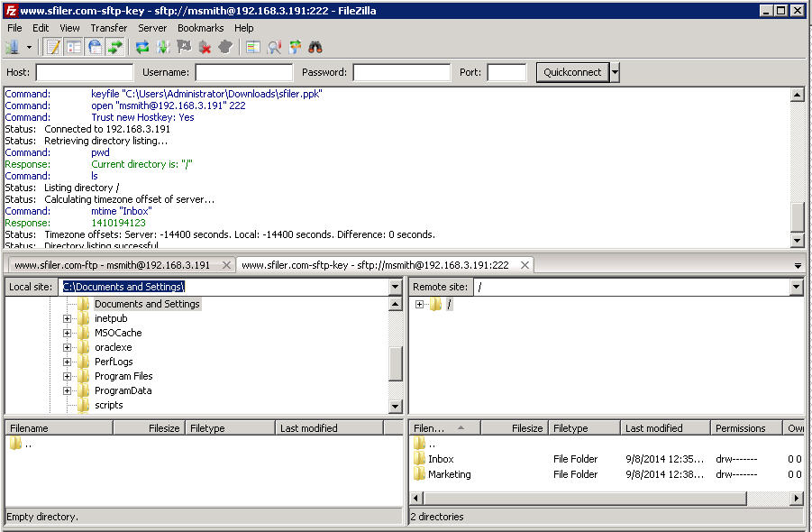Open the Transfer menu
The height and width of the screenshot is (532, 812).
pos(109,28)
